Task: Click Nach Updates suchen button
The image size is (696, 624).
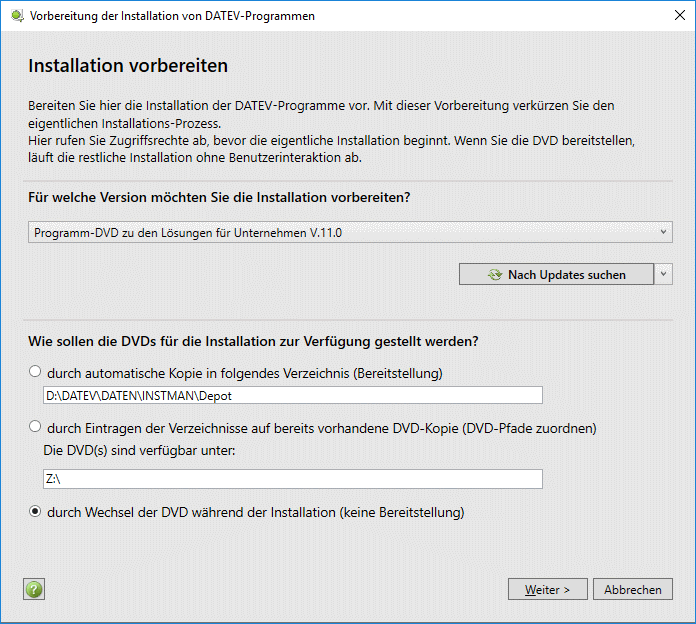Action: point(557,274)
